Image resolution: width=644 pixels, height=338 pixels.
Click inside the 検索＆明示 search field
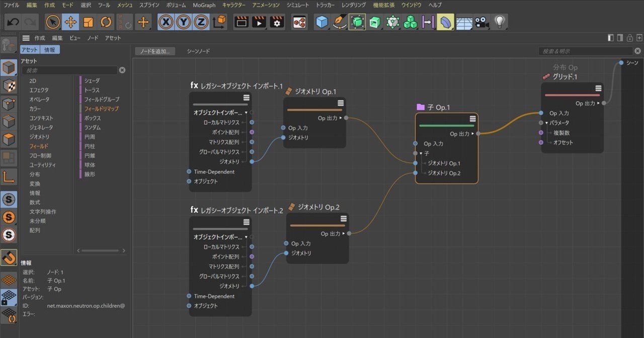584,50
